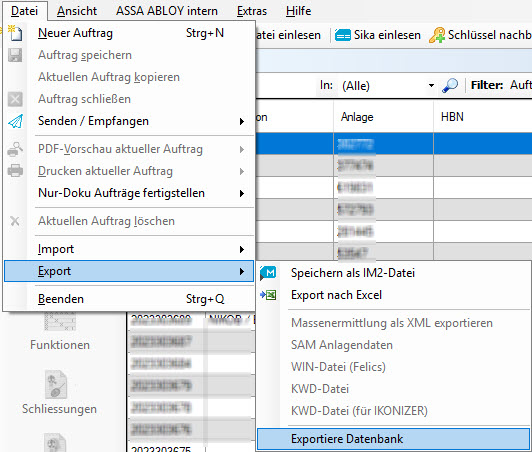Open the Extras menu
Screen dimensions: 532x452
tap(252, 11)
